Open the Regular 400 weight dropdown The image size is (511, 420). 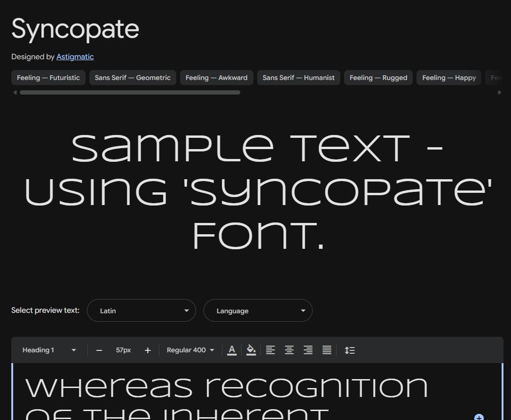[x=190, y=350]
